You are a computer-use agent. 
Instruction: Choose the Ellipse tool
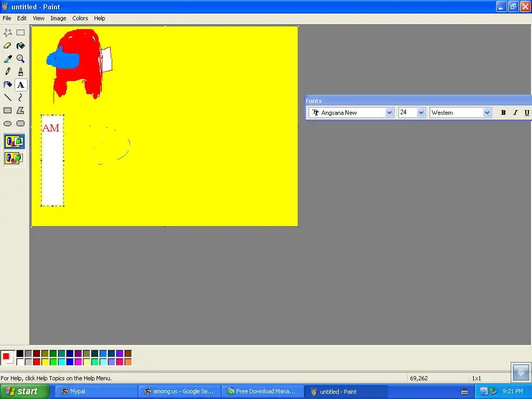pyautogui.click(x=7, y=124)
